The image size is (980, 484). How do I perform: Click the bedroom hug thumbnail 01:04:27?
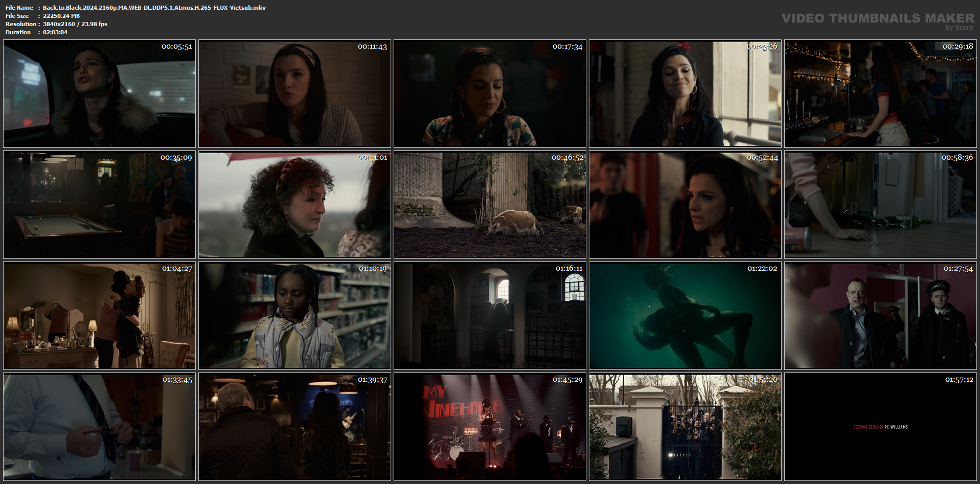pyautogui.click(x=99, y=316)
